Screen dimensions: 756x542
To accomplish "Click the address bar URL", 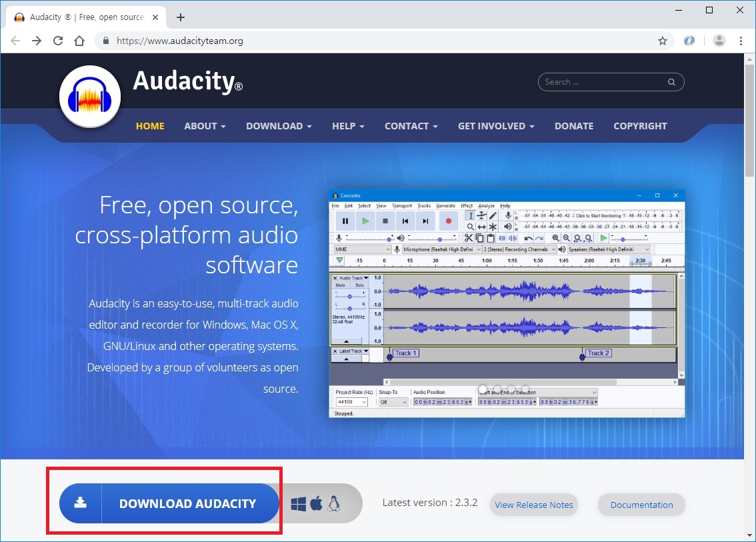I will pos(180,41).
